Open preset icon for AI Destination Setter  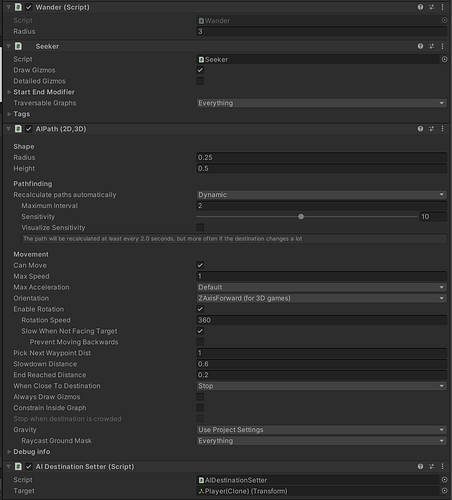point(431,466)
